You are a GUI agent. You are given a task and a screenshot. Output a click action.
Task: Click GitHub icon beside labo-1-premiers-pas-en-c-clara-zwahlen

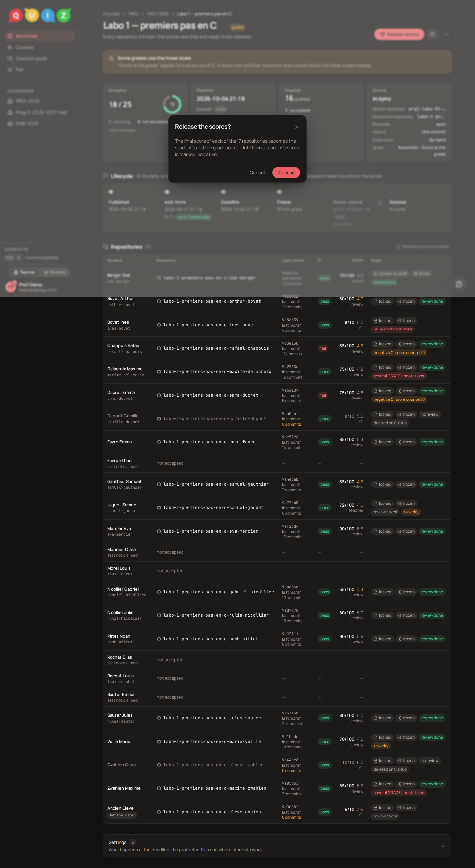(x=159, y=765)
